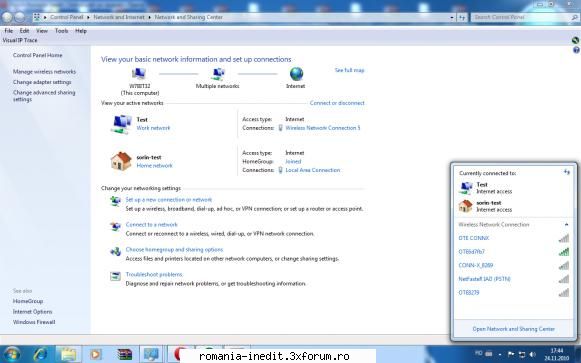The height and width of the screenshot is (363, 581).
Task: Click Troubleshoot problems link
Action: coord(154,274)
